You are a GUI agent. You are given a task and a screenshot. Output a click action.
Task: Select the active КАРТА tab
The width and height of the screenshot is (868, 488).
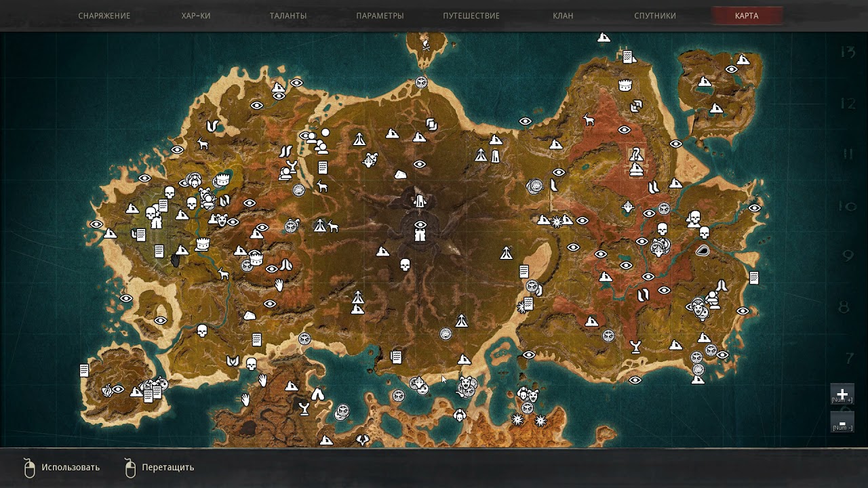pyautogui.click(x=747, y=16)
